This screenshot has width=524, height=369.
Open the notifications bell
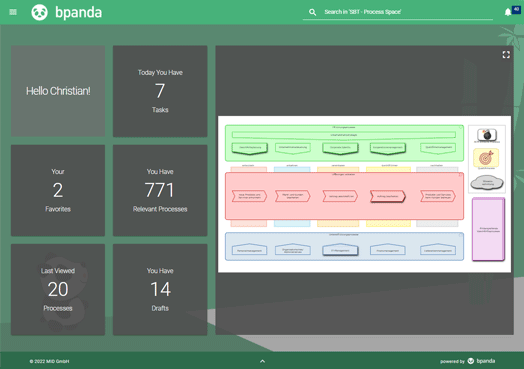pos(508,12)
